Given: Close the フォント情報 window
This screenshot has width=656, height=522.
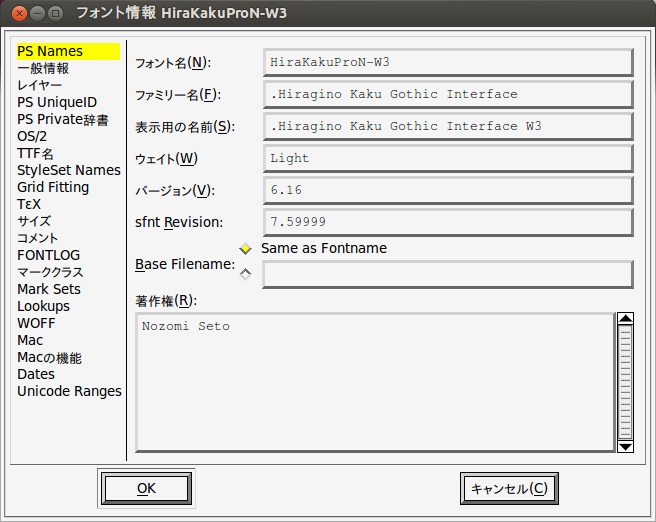Looking at the screenshot, I should tap(19, 14).
